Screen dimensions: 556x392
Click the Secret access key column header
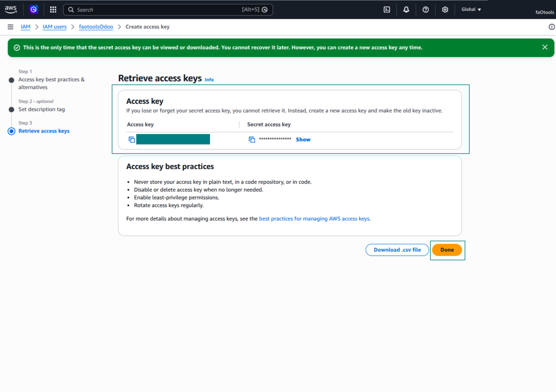pos(269,124)
